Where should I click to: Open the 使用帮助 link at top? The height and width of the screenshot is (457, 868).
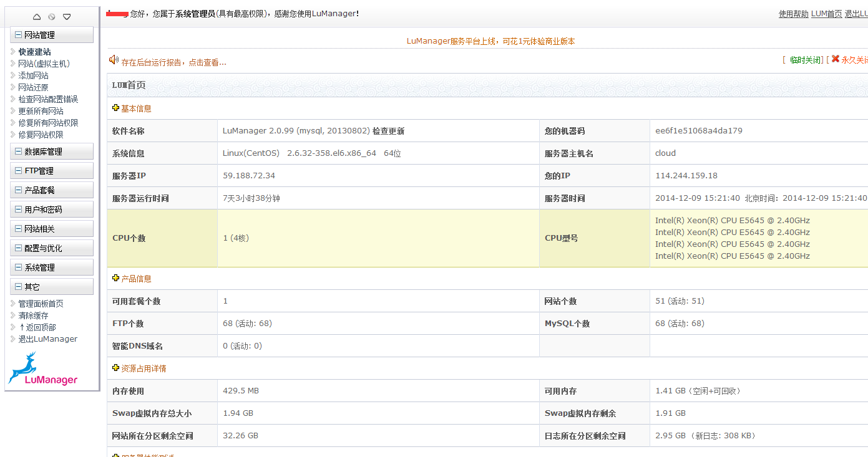click(793, 14)
